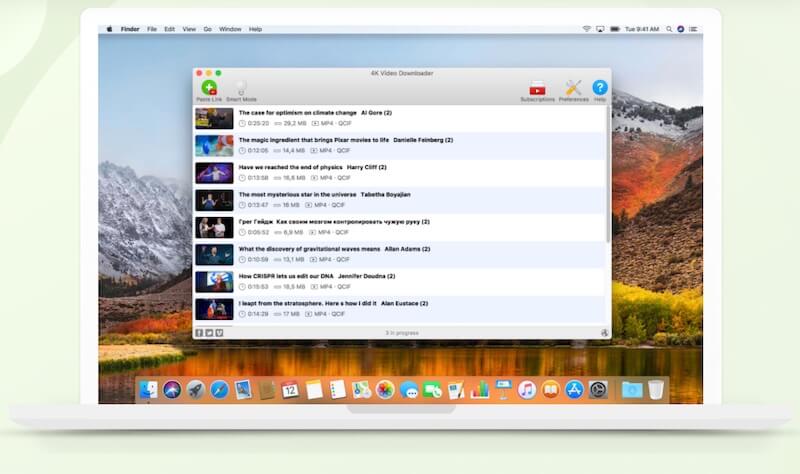Open Finder from the Dock
800x474 pixels.
pos(148,390)
